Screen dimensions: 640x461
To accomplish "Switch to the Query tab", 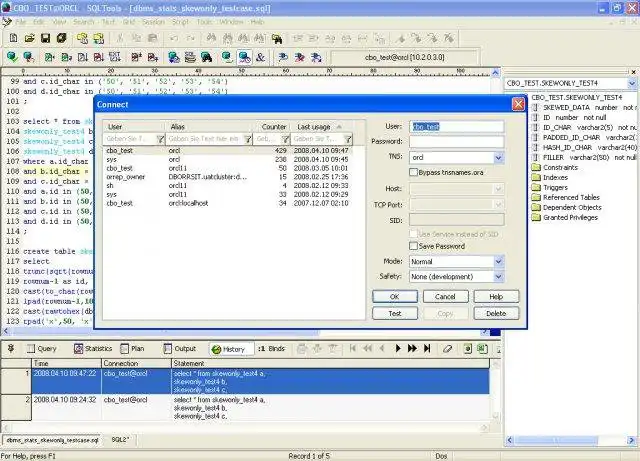I will tap(42, 349).
